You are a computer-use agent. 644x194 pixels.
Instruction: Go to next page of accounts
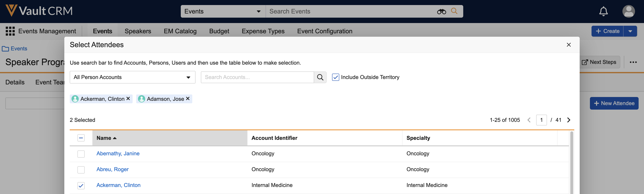(x=569, y=120)
